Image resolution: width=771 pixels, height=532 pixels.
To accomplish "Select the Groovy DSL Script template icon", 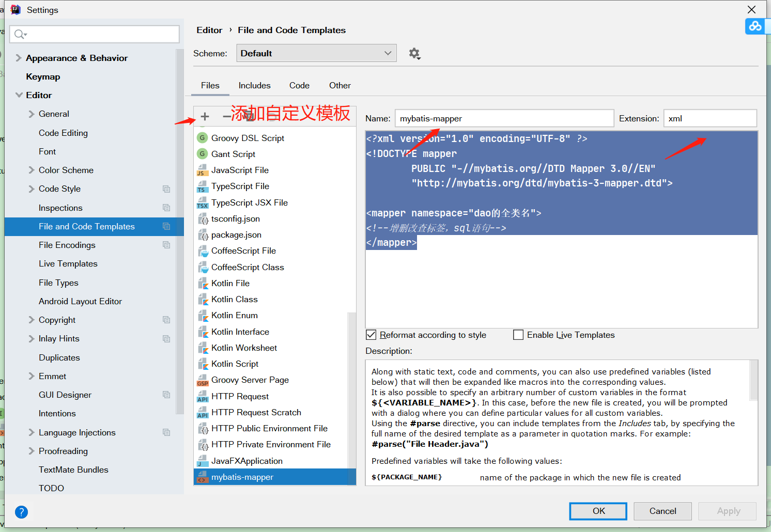I will (x=202, y=138).
